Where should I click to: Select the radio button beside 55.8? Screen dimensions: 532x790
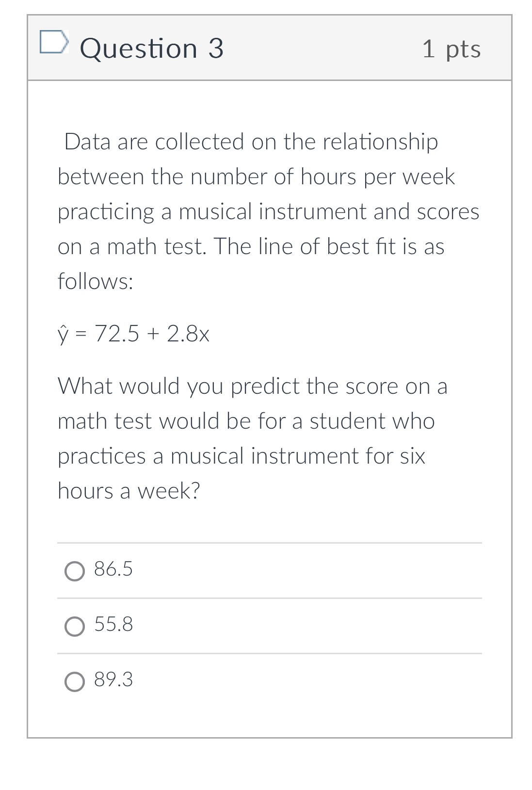[x=75, y=627]
